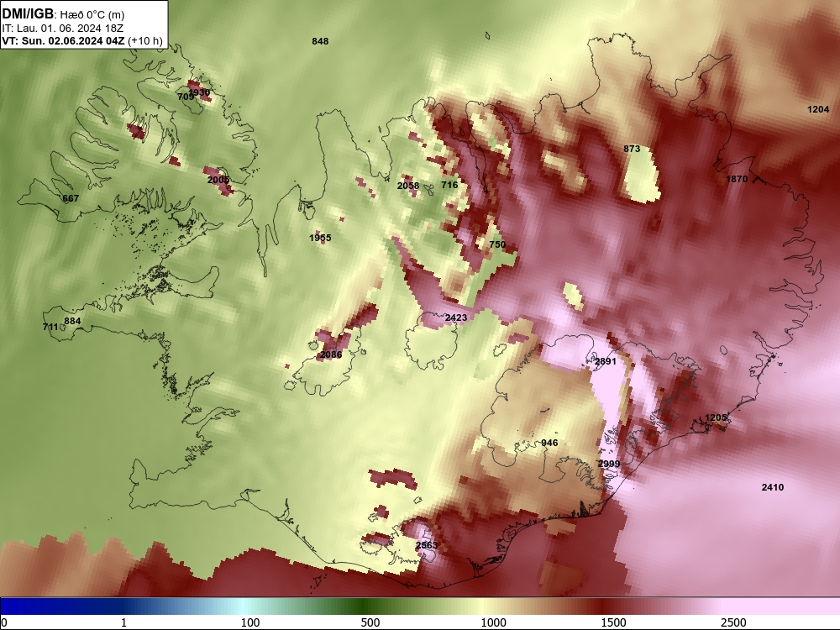Viewport: 840px width, 630px height.
Task: Click the 750 map value
Action: click(497, 244)
